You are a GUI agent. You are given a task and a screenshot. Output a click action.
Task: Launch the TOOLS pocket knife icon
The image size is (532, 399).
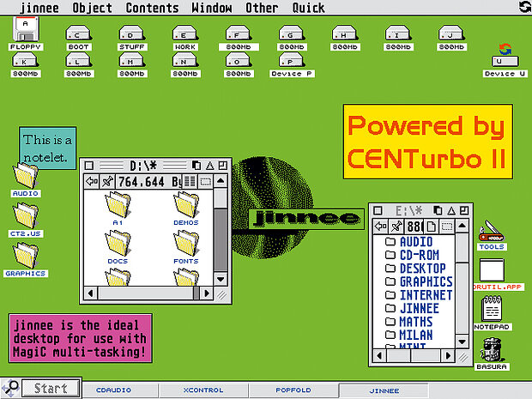click(492, 231)
